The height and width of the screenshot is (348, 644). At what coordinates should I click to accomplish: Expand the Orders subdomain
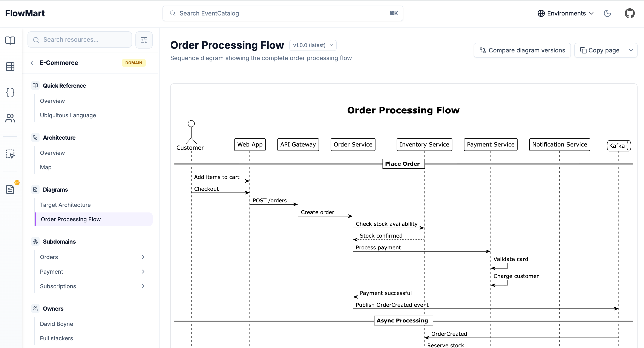(x=143, y=257)
